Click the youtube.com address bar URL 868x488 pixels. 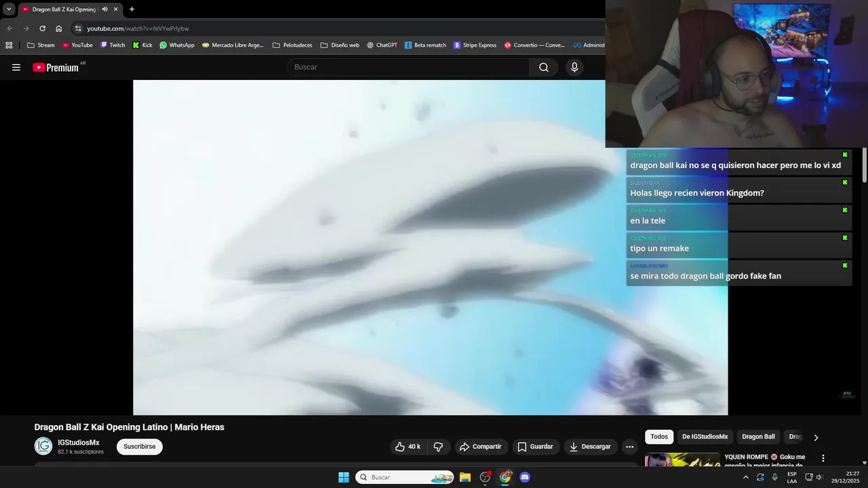(138, 28)
